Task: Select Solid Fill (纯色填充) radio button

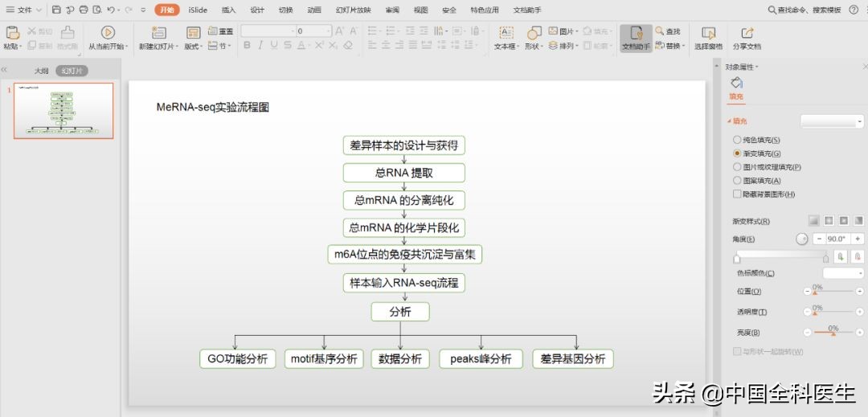Action: pos(737,140)
